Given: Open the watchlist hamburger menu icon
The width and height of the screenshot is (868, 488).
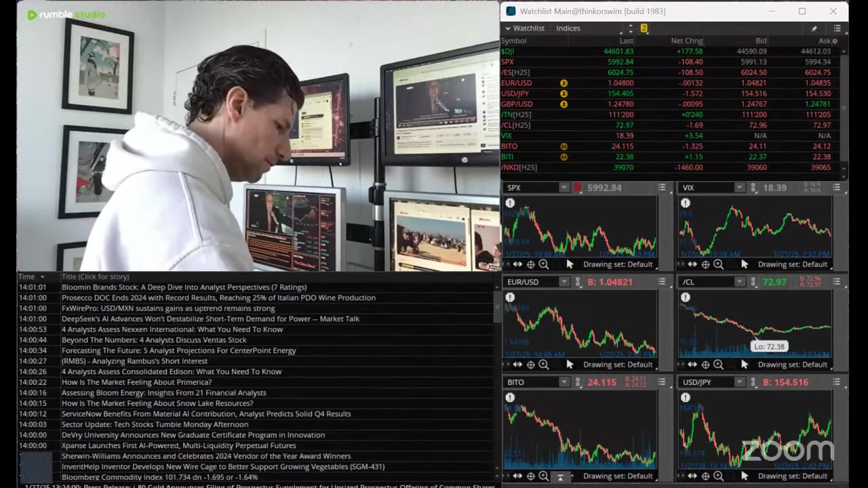Looking at the screenshot, I should pos(837,28).
